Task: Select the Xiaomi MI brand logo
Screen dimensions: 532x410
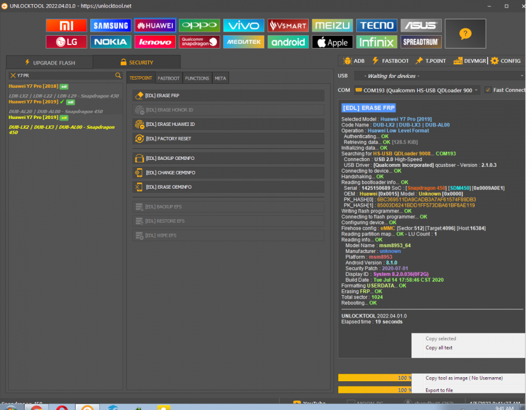Action: click(67, 25)
